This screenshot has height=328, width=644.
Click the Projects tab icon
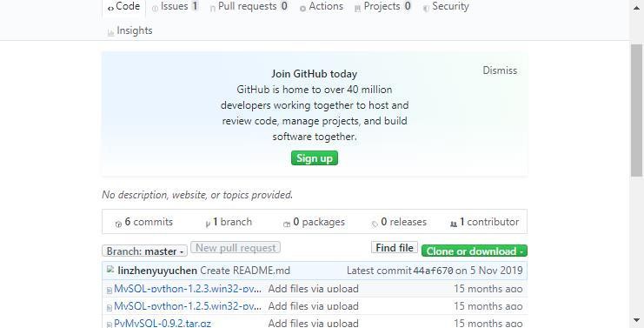[x=357, y=8]
